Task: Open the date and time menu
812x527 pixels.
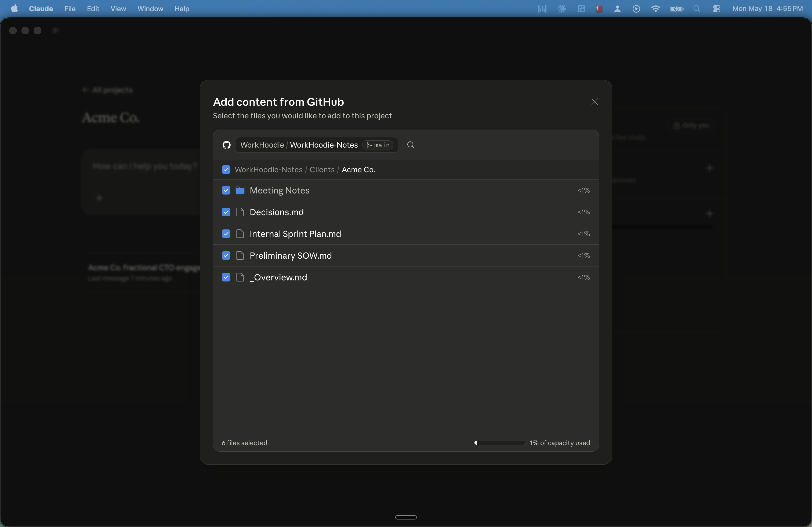Action: click(x=768, y=9)
